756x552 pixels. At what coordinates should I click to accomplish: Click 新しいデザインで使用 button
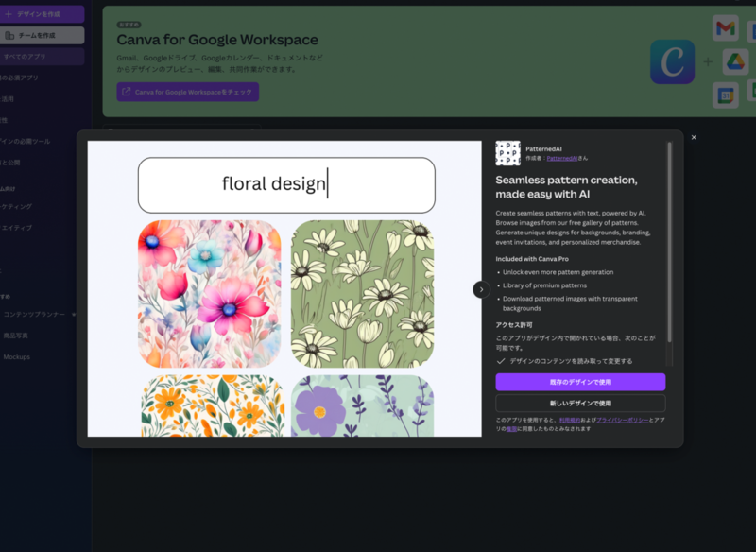(x=580, y=403)
